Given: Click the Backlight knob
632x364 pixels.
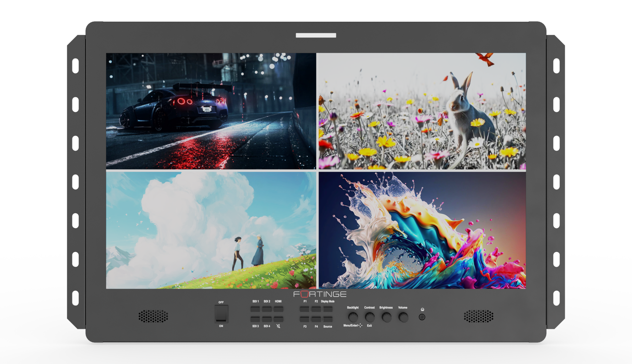Looking at the screenshot, I should pyautogui.click(x=353, y=317).
